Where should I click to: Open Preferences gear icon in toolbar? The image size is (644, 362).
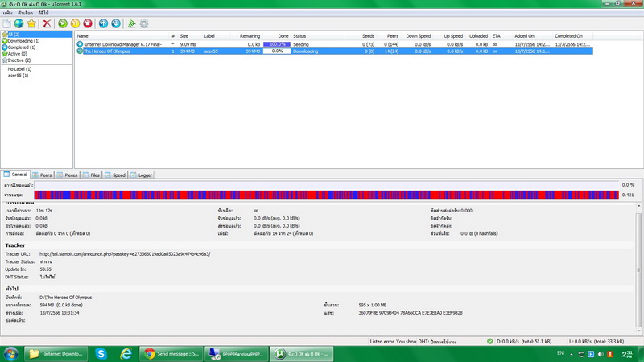144,23
